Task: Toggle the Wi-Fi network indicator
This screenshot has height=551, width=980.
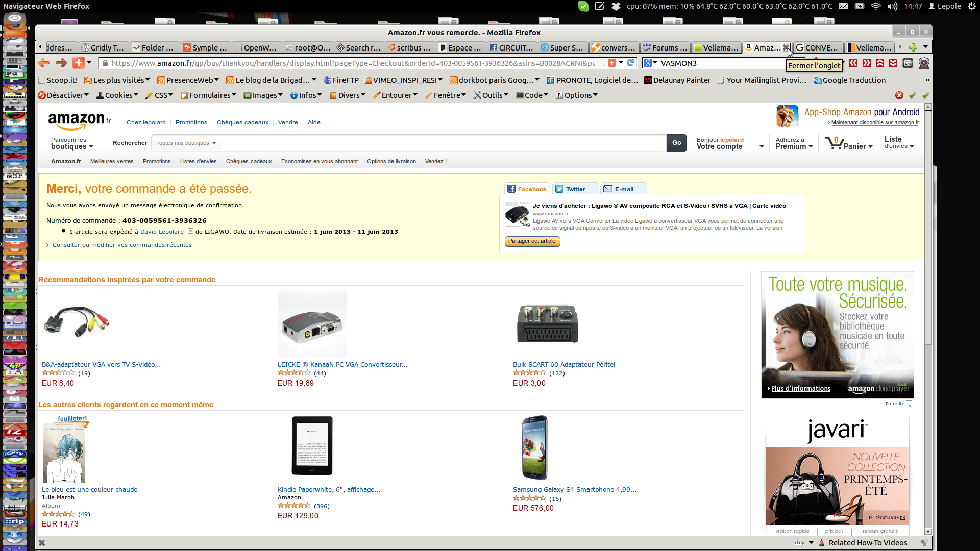Action: click(x=876, y=6)
